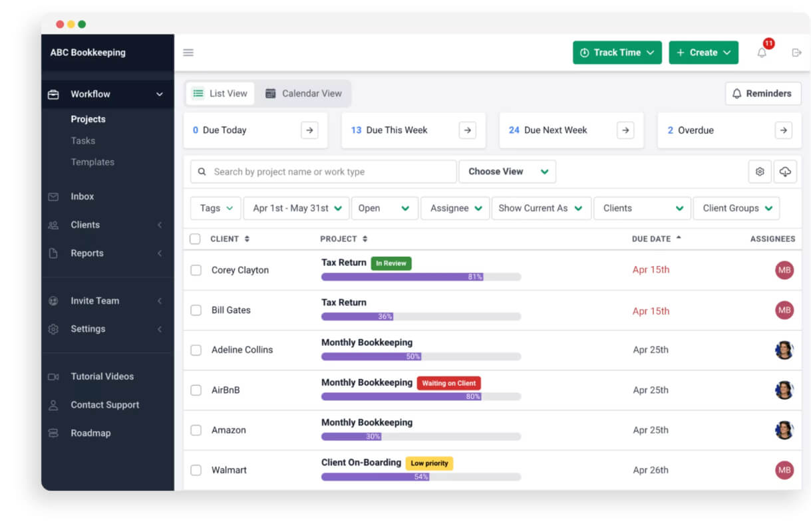This screenshot has height=532, width=811.
Task: Tick the checkbox for Corey Clayton
Action: click(196, 270)
